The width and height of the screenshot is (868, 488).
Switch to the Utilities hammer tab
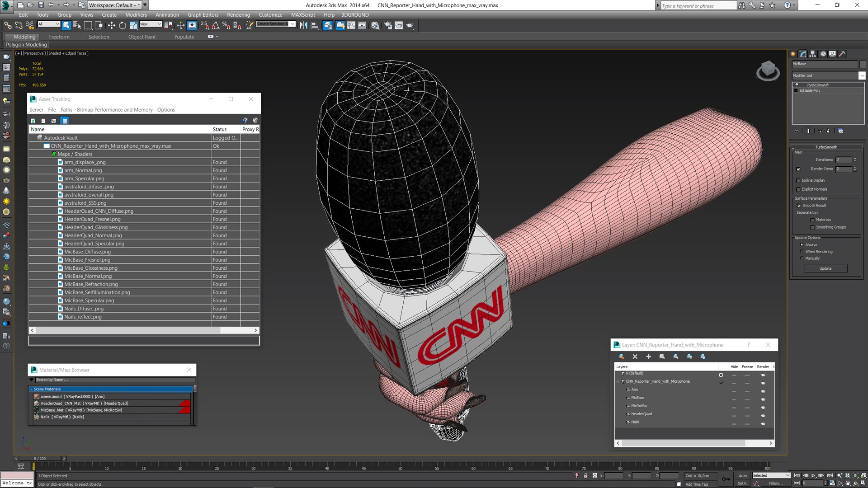click(842, 54)
